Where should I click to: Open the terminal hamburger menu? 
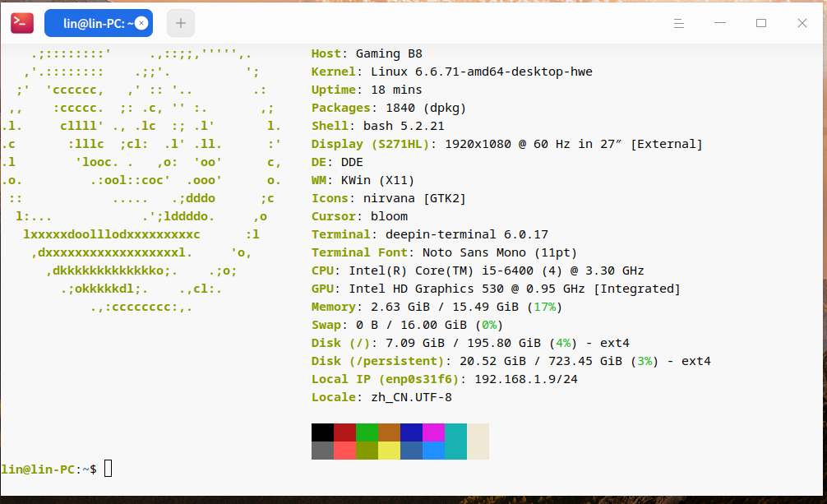679,23
